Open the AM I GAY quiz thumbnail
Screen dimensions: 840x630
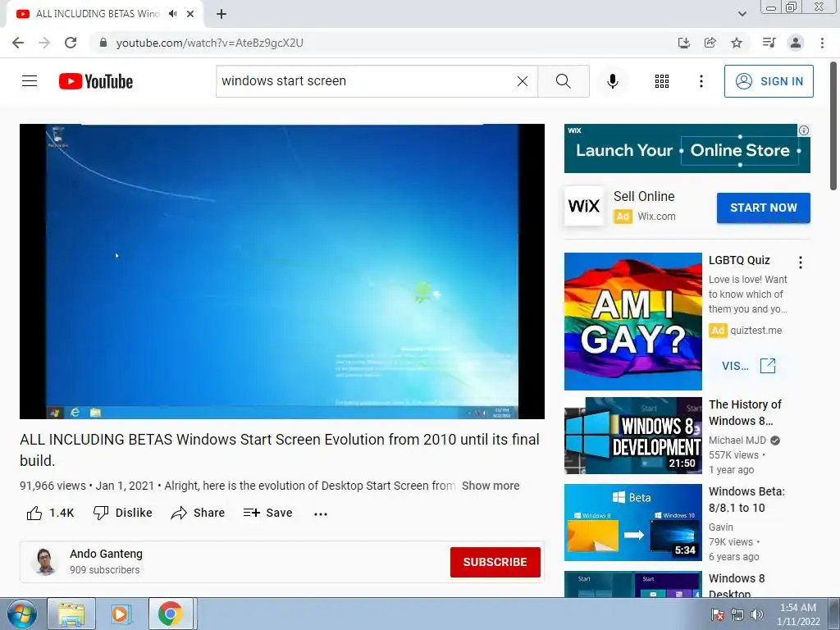coord(632,322)
